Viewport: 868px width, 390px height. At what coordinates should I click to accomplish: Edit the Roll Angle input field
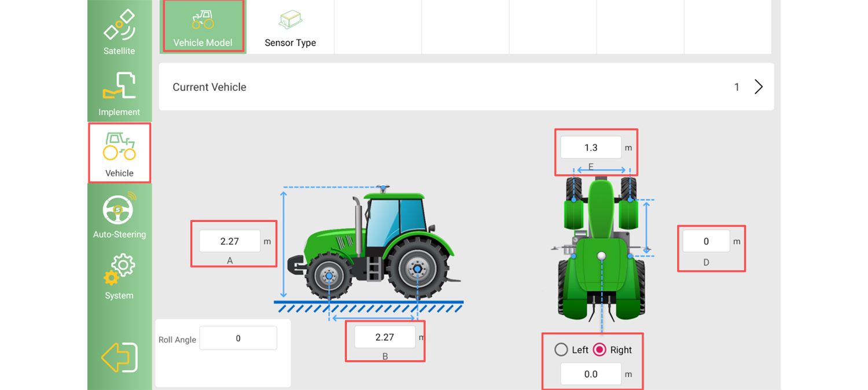point(238,339)
